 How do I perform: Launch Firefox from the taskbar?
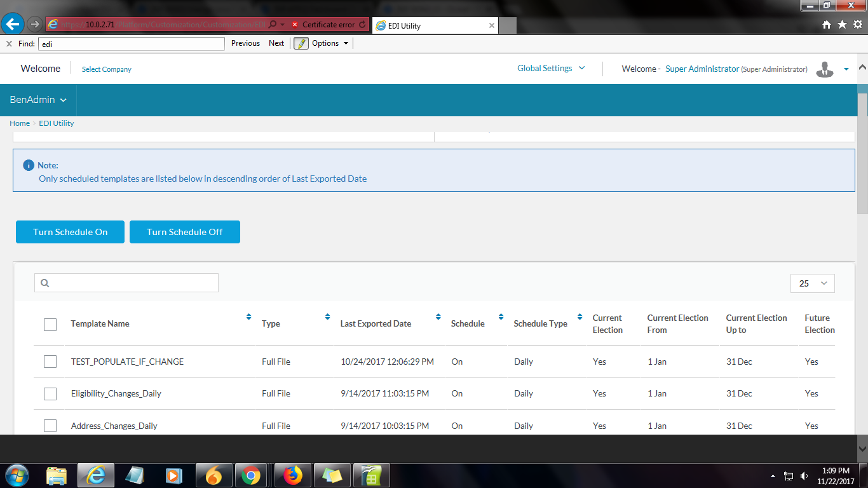click(293, 475)
